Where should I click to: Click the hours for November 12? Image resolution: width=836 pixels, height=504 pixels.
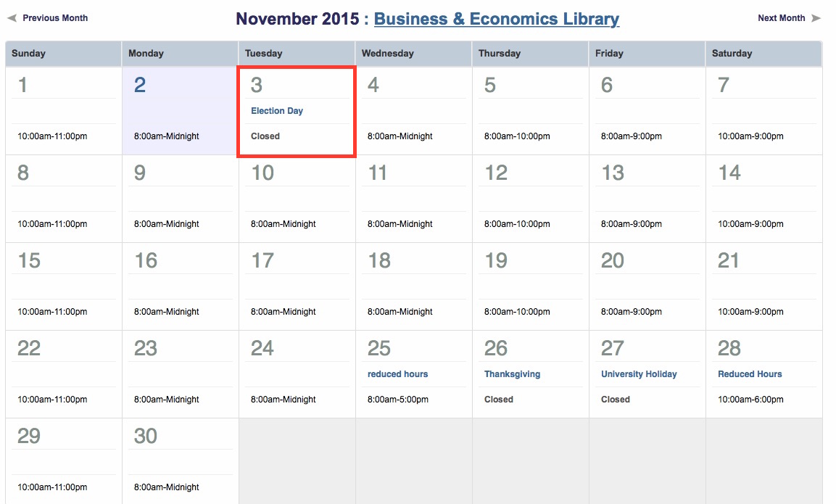pos(517,224)
